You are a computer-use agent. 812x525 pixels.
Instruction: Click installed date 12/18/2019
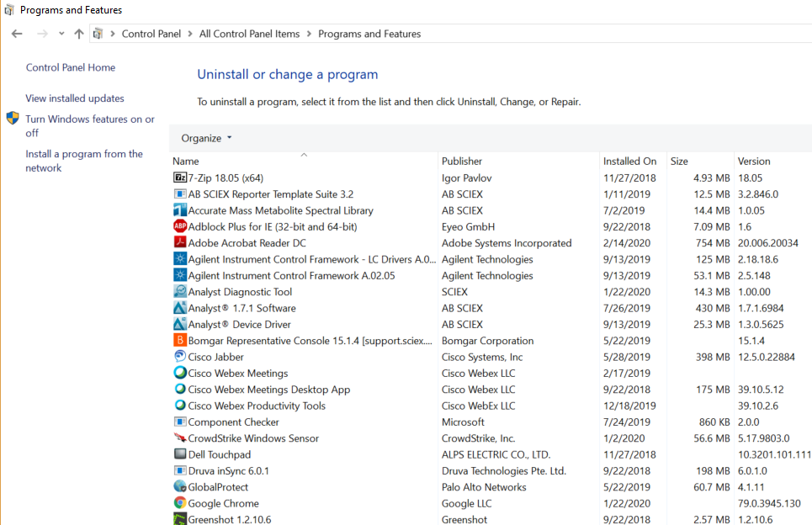(629, 406)
